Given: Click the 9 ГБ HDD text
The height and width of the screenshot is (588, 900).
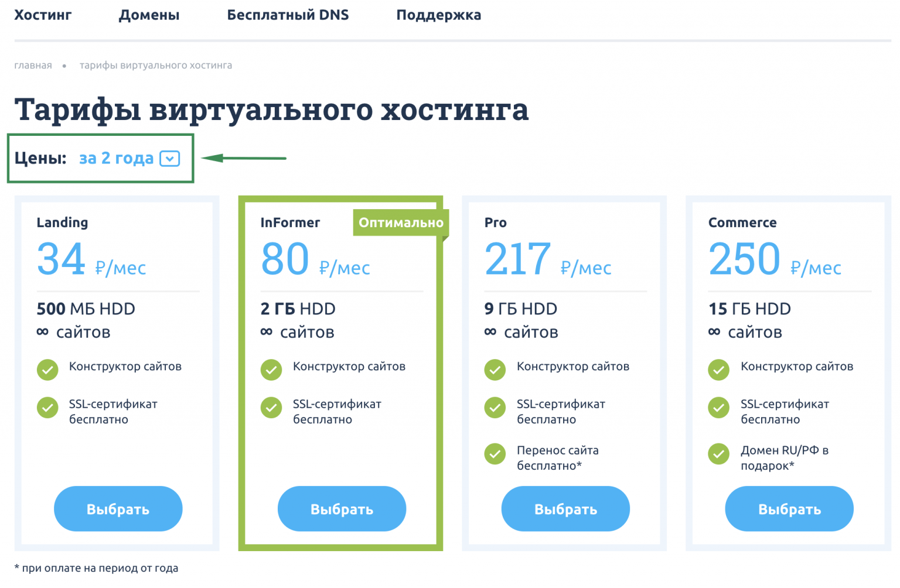Looking at the screenshot, I should tap(520, 309).
